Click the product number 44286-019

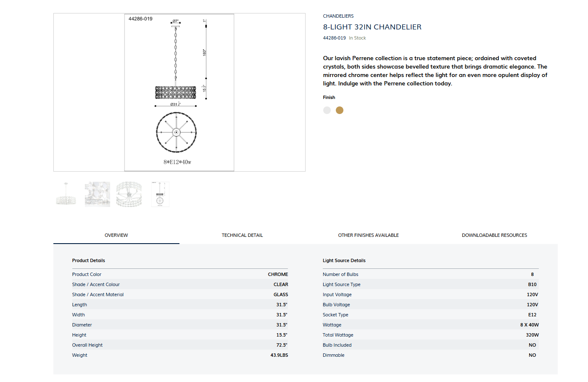[x=334, y=38]
